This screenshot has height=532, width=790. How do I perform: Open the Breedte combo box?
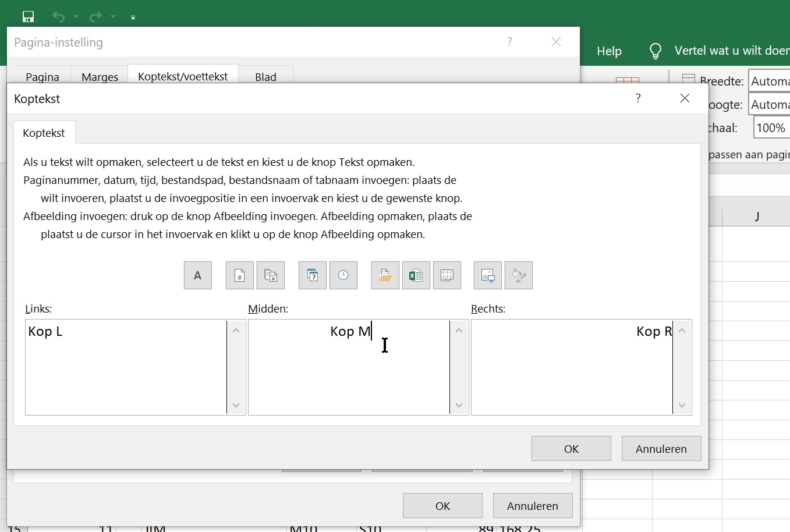point(768,81)
